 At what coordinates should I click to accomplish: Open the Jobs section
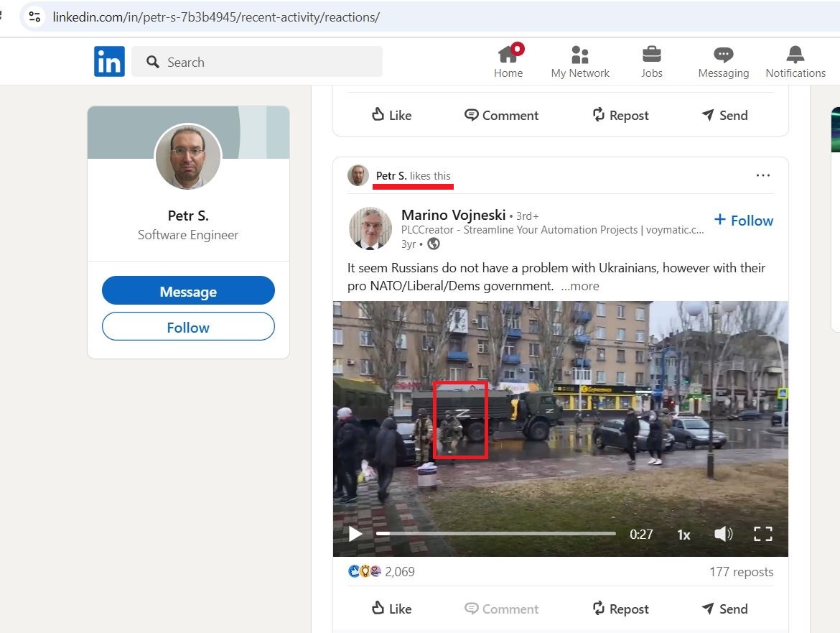click(x=651, y=62)
